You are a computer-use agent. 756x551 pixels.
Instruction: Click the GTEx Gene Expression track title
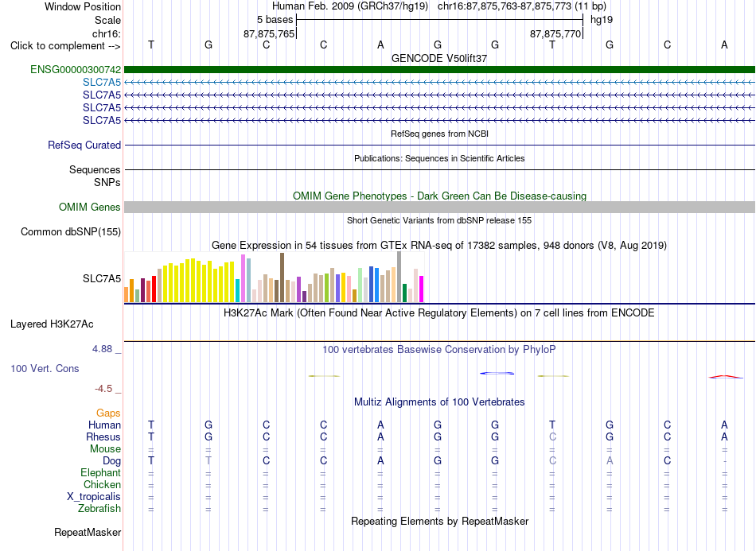tap(439, 245)
